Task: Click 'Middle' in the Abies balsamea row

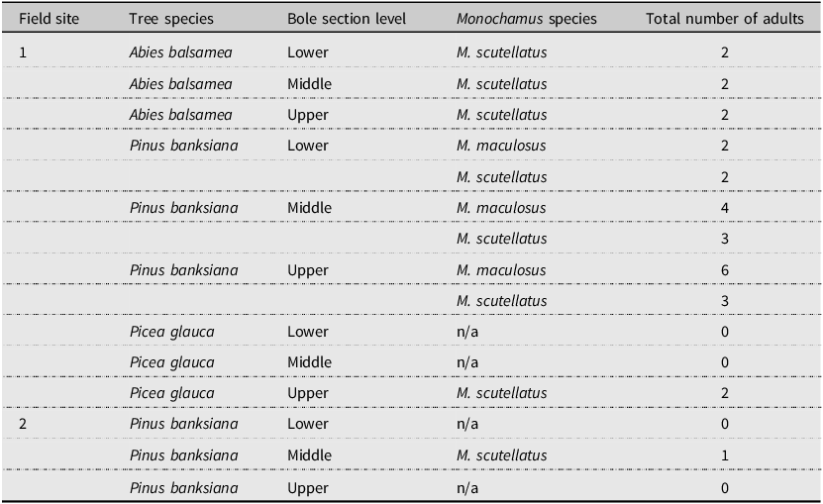Action: tap(309, 84)
